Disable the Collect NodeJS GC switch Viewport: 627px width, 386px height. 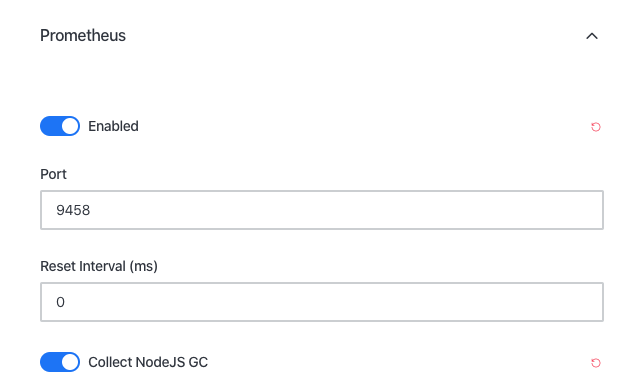coord(60,362)
